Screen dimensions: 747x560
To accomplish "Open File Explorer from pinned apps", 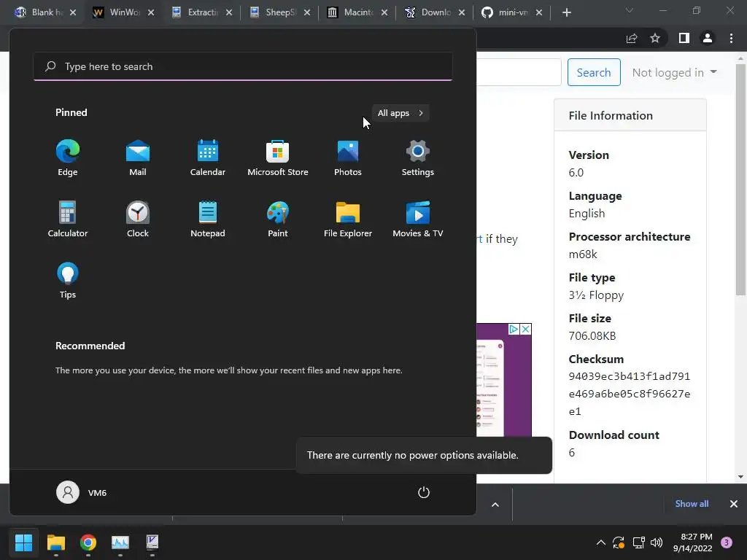I will pyautogui.click(x=348, y=219).
